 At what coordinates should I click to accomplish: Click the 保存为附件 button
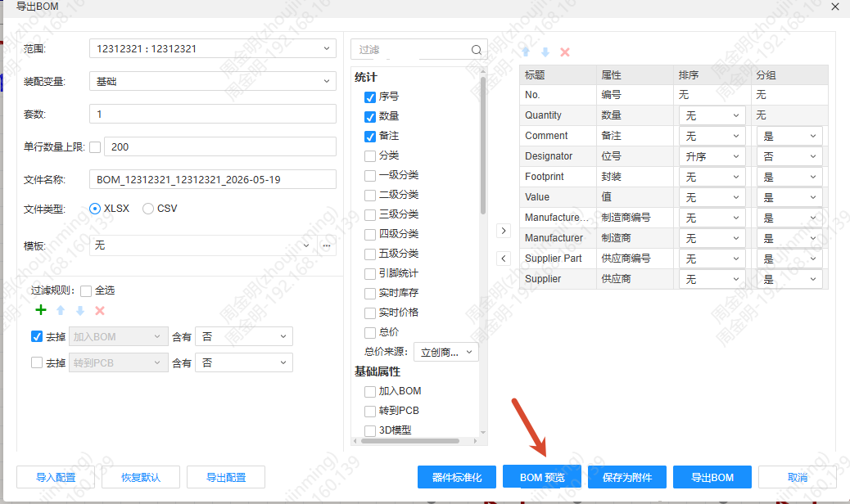coord(627,477)
